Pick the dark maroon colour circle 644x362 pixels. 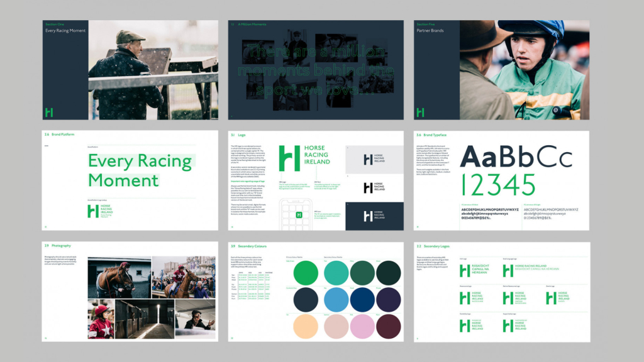tap(388, 326)
